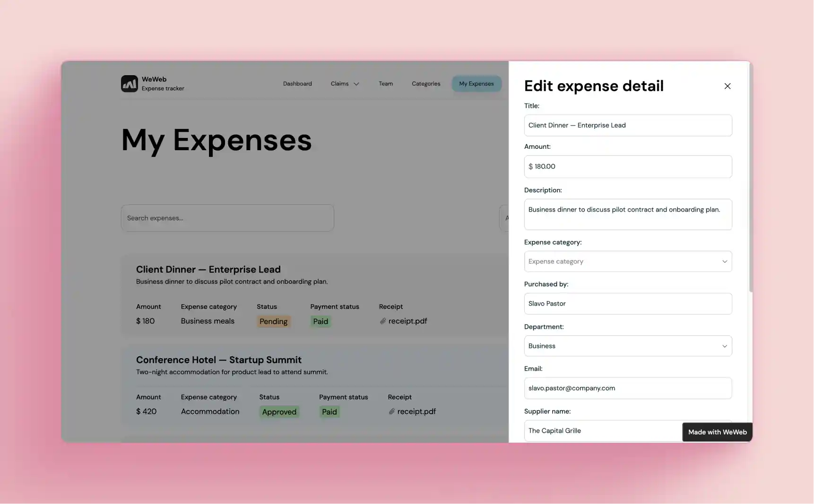Viewport: 814px width, 504px height.
Task: Select the My Expenses tab
Action: point(476,83)
